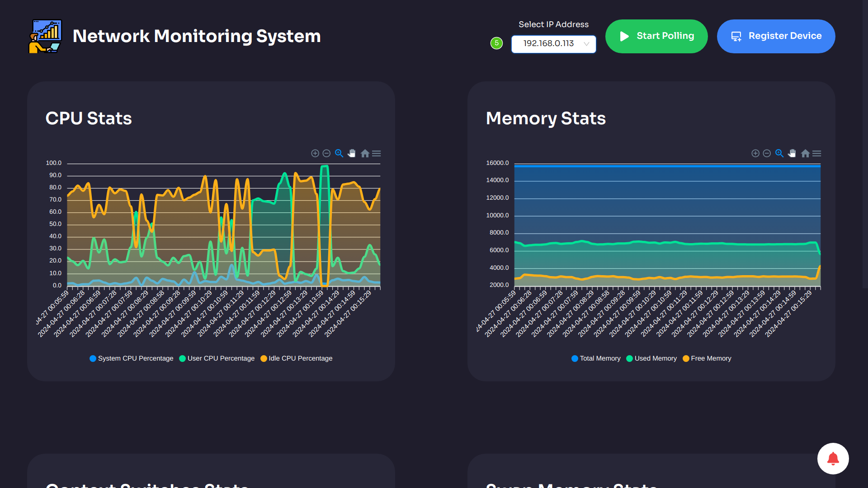Screen dimensions: 868x488
Task: Zoom in on the CPU Stats chart
Action: point(315,154)
